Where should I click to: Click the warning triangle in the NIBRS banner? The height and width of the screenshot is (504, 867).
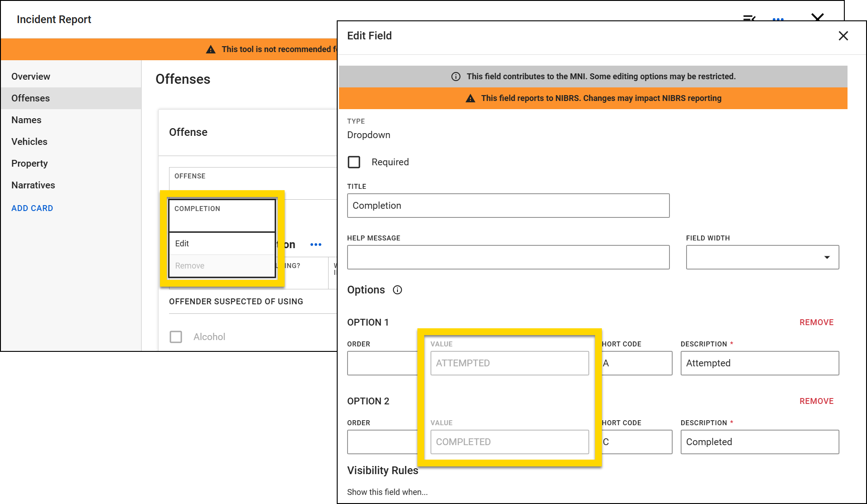coord(470,98)
